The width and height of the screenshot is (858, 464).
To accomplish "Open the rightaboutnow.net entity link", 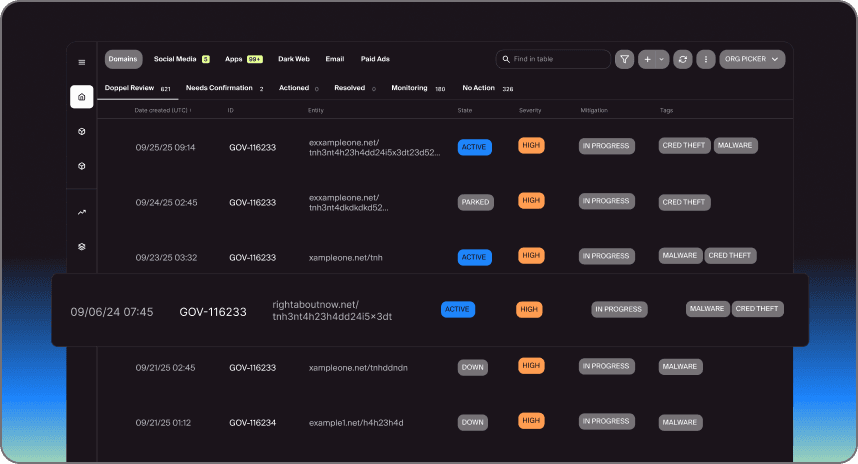I will coord(331,310).
